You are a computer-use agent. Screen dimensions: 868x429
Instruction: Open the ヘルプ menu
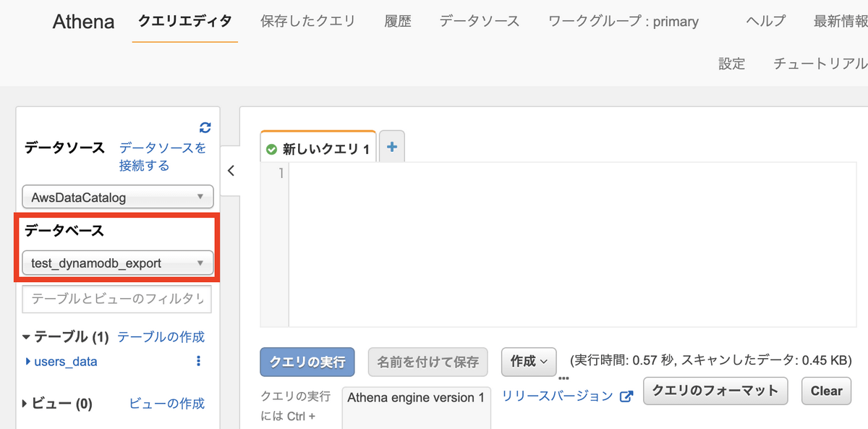(x=765, y=21)
